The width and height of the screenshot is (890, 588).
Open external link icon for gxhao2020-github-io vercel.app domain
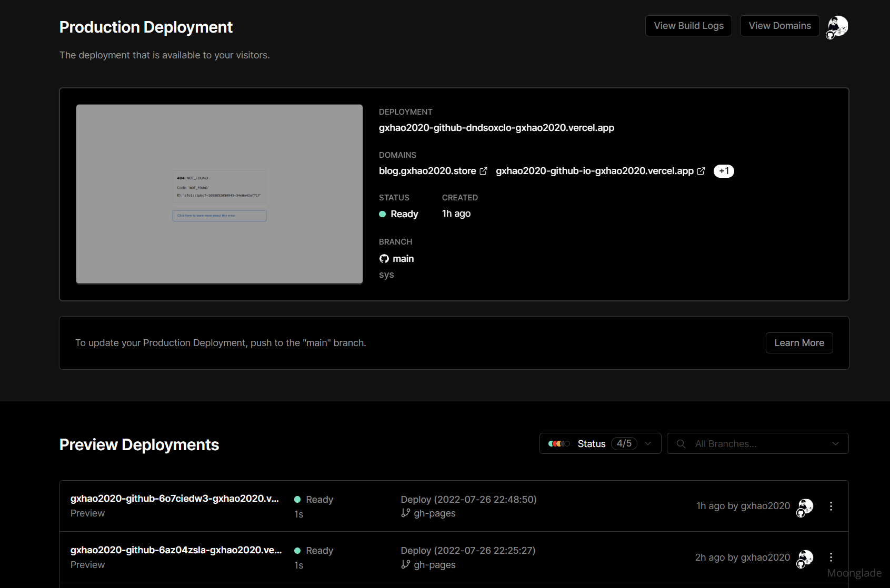(x=701, y=171)
